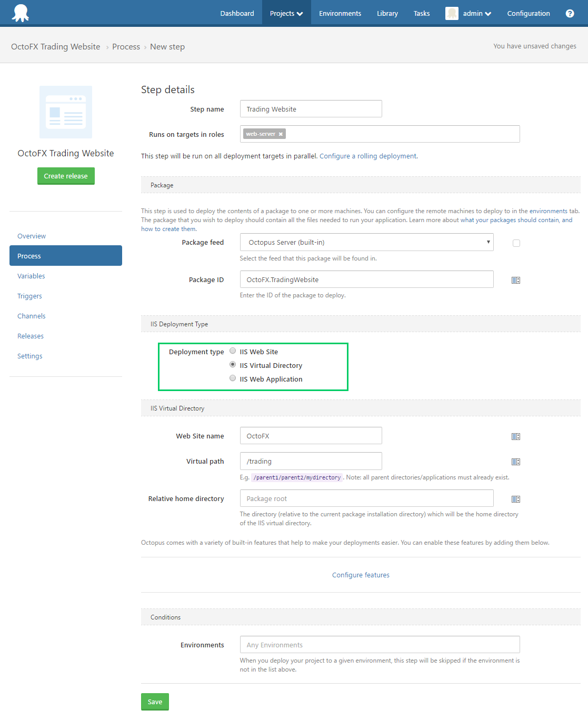Click the admin avatar picture
The width and height of the screenshot is (588, 720).
click(x=452, y=13)
